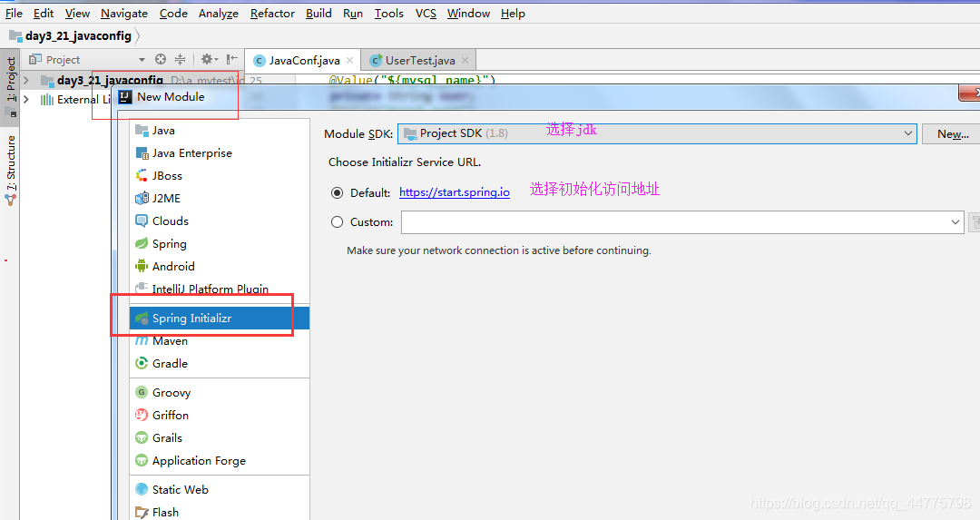Choose the Static Web globe icon

coord(142,489)
